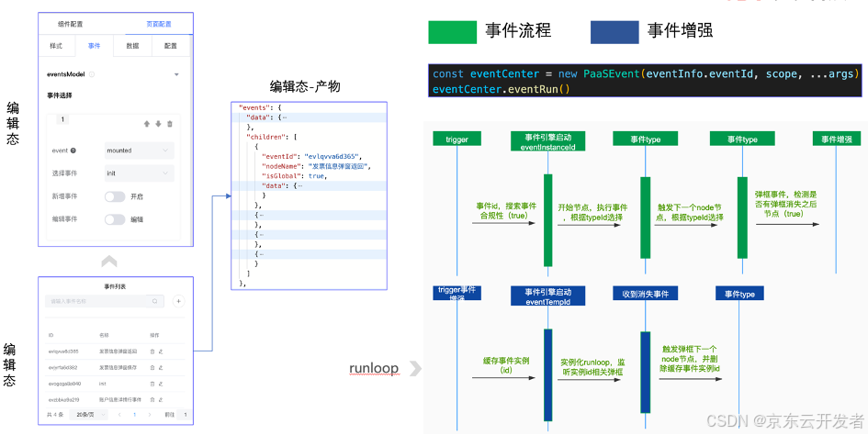Click the "eventId" line in JSON

click(x=311, y=157)
